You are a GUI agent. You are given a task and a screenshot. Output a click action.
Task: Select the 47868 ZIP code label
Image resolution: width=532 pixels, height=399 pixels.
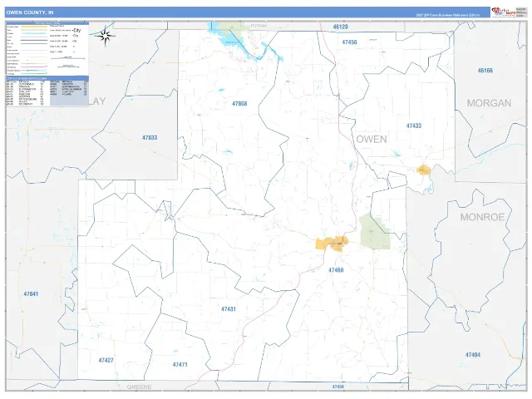[239, 103]
